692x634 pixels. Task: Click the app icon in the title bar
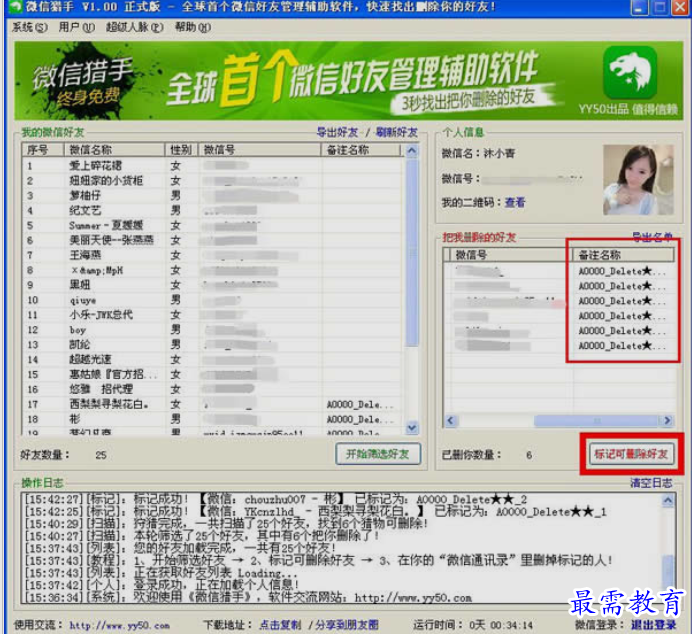(x=15, y=7)
